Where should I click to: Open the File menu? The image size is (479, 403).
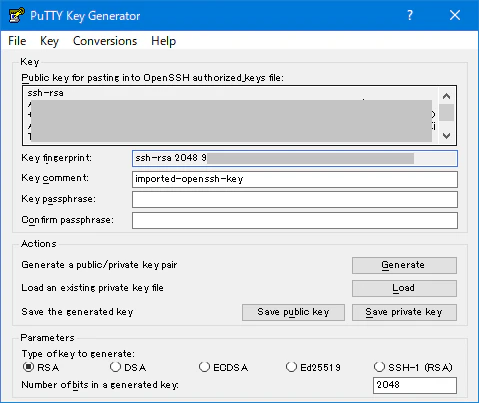pyautogui.click(x=17, y=41)
